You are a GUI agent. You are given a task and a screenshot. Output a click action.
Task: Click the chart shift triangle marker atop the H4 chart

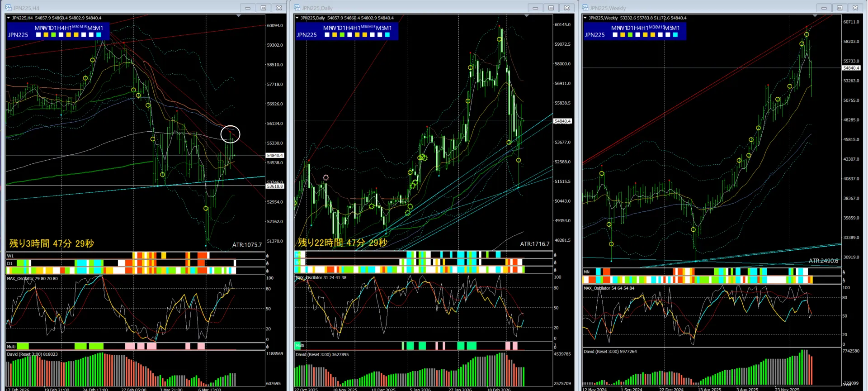point(238,16)
